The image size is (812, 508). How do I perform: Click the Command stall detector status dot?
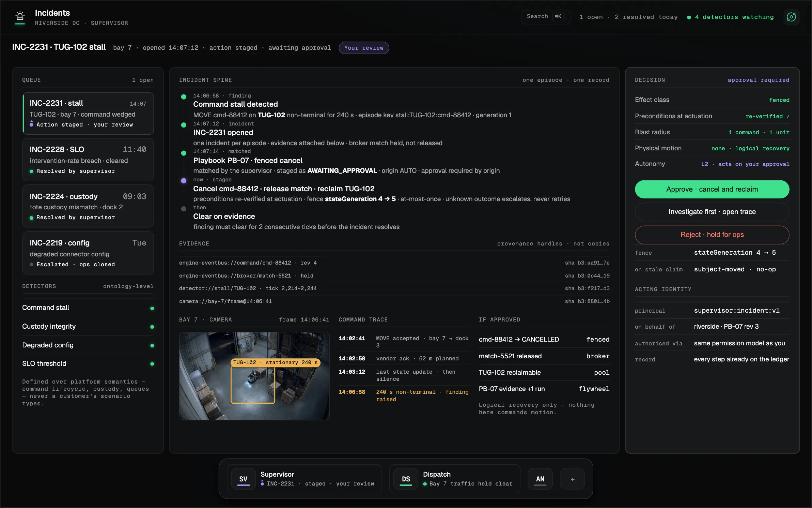[152, 308]
